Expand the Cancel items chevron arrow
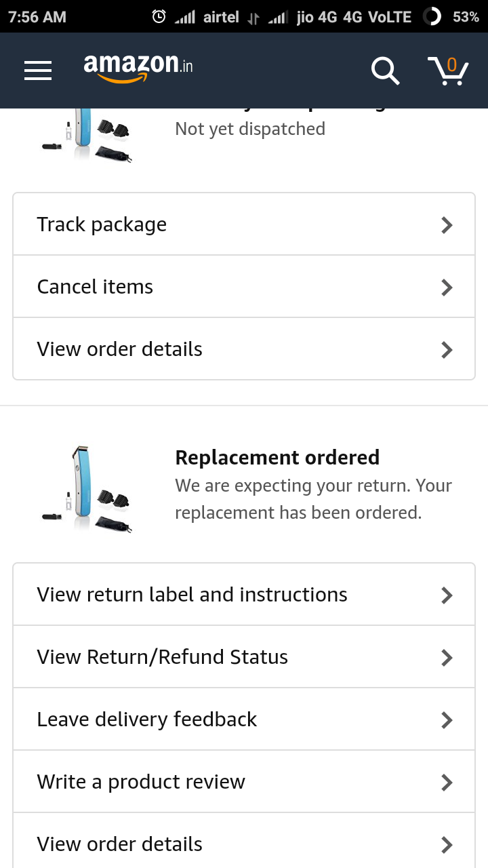488x868 pixels. pyautogui.click(x=447, y=288)
